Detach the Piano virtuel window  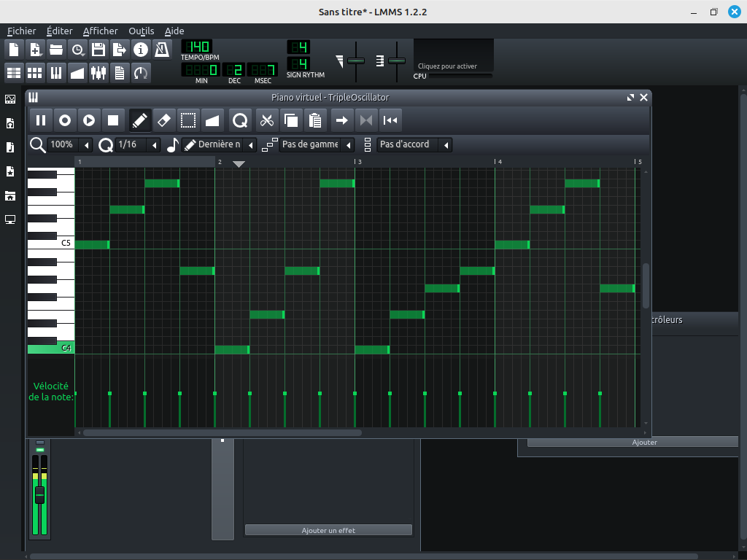pos(630,97)
